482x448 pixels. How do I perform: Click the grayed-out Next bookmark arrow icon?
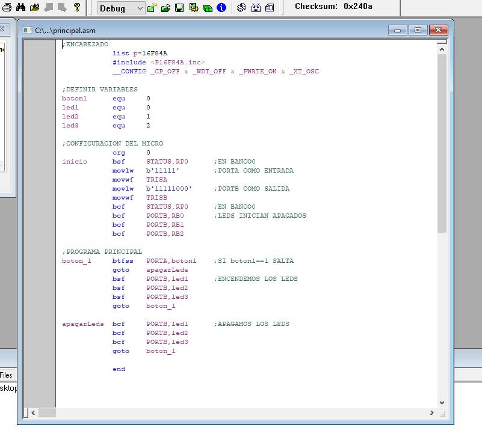(62, 7)
